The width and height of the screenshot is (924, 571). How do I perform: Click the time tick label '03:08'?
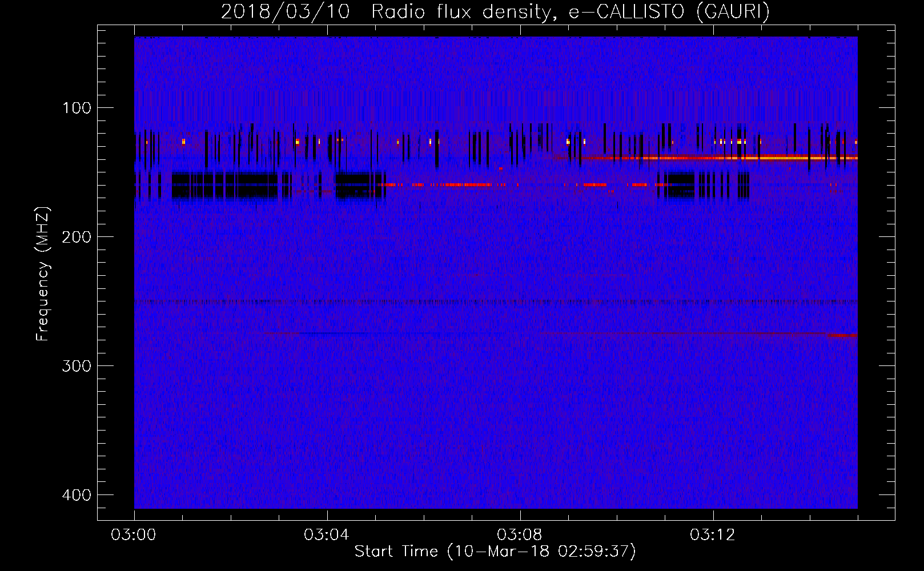click(520, 535)
